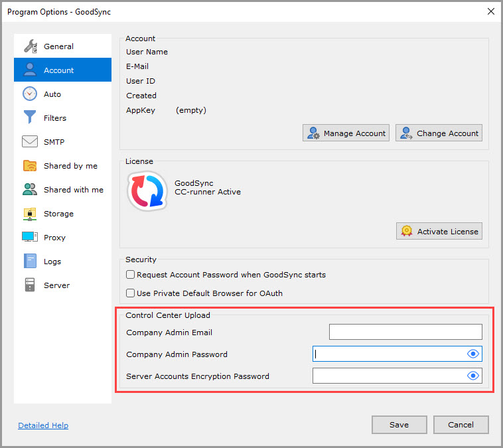503x448 pixels.
Task: Open the Logs notebook icon
Action: tap(30, 261)
